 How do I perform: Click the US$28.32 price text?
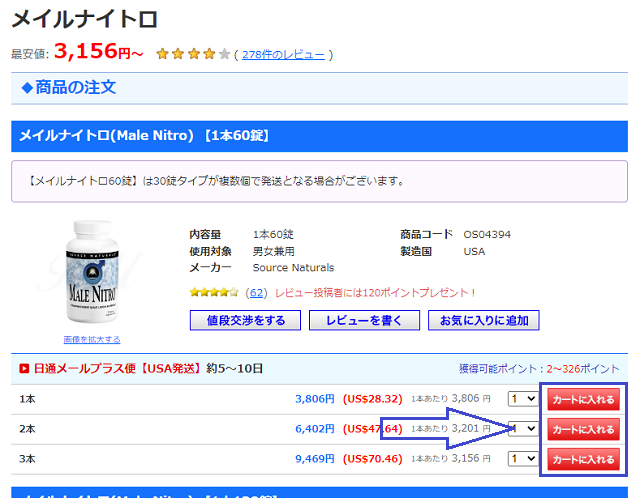373,399
